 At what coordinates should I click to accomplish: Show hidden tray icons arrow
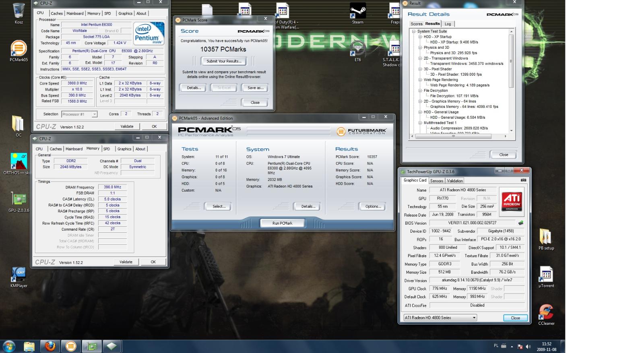pos(512,347)
